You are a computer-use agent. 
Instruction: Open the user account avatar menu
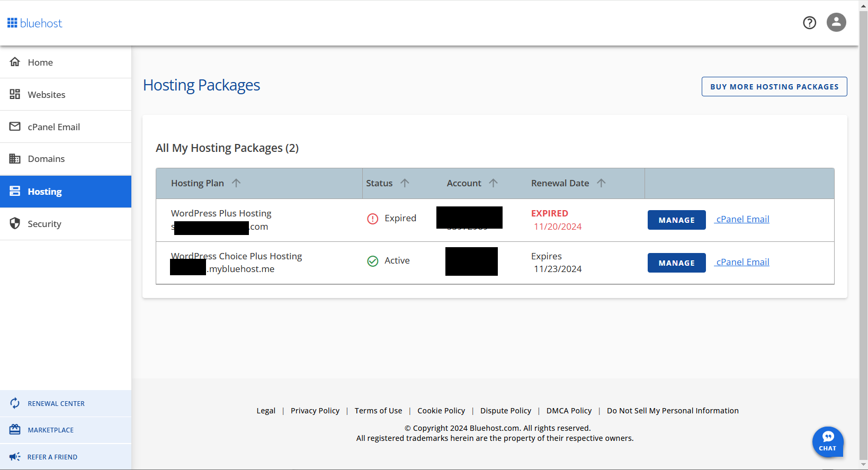point(836,22)
